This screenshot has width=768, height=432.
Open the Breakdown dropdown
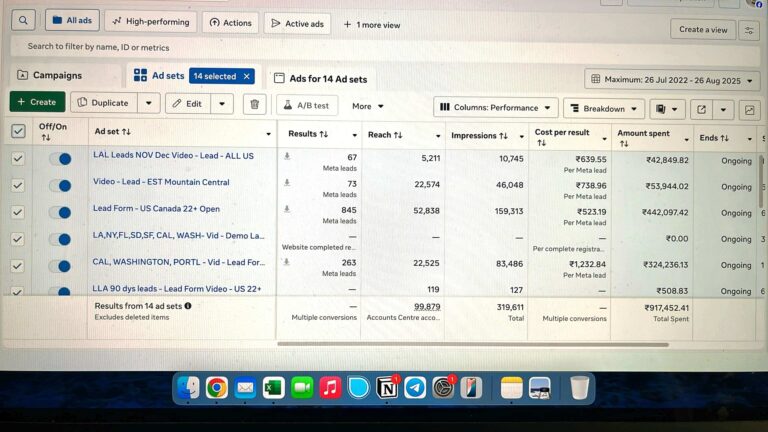(x=603, y=108)
